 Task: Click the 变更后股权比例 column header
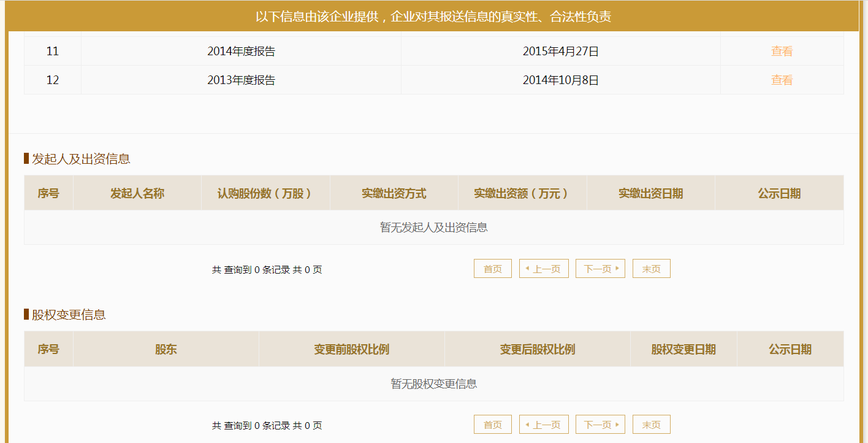click(x=537, y=349)
